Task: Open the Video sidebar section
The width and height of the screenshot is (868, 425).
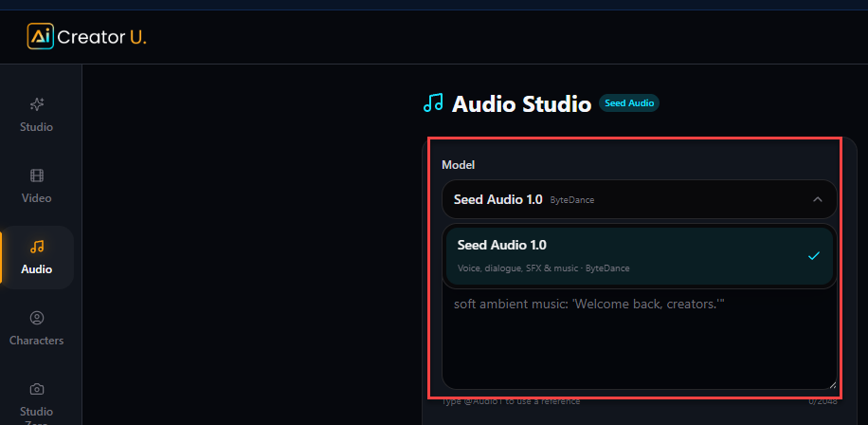Action: click(x=37, y=186)
